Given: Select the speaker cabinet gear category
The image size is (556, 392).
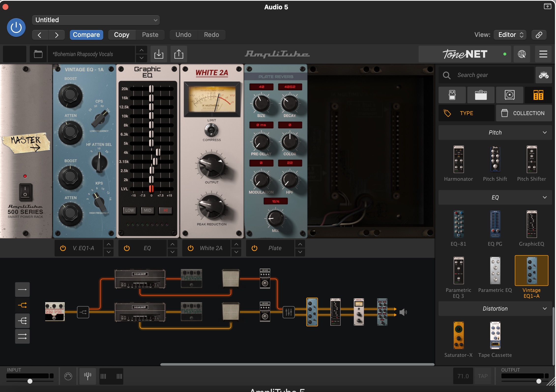Looking at the screenshot, I should (510, 95).
